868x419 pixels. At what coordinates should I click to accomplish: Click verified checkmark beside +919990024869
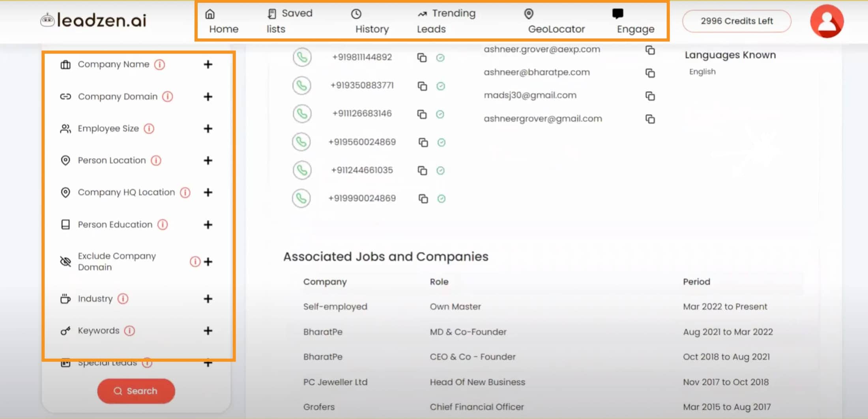click(x=441, y=199)
